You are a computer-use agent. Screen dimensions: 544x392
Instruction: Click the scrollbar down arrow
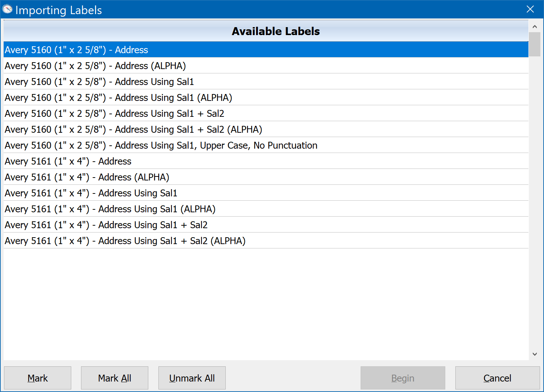(535, 354)
